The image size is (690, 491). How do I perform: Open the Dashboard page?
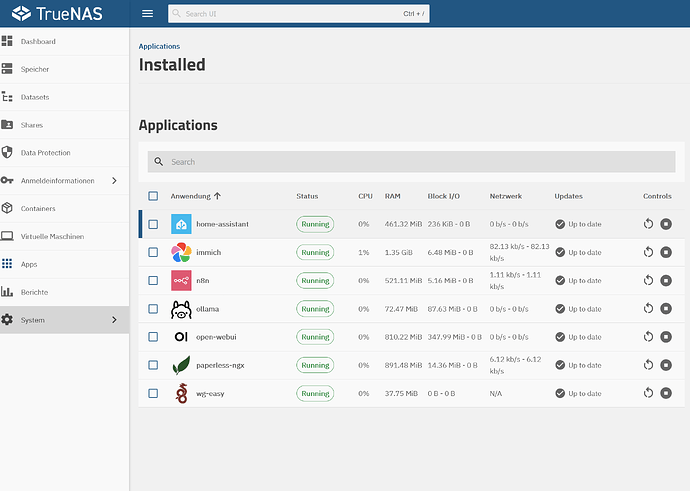click(38, 41)
